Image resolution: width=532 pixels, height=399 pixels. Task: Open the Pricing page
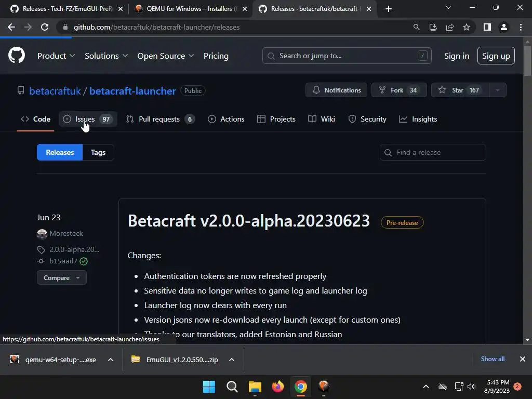pyautogui.click(x=216, y=56)
